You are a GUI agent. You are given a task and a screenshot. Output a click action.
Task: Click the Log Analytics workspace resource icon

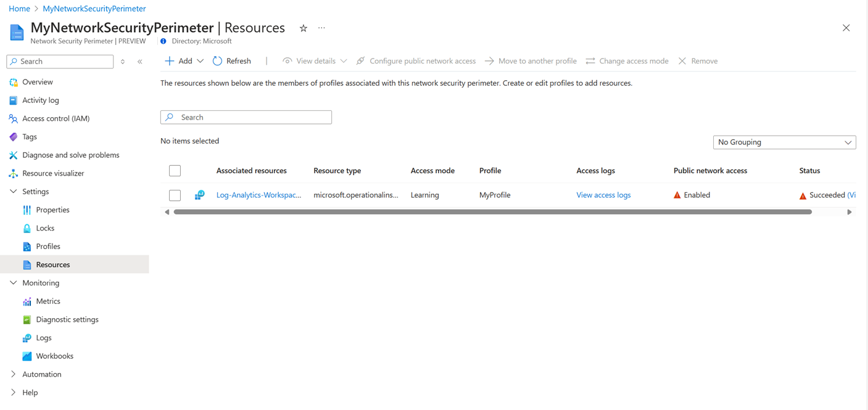[199, 195]
